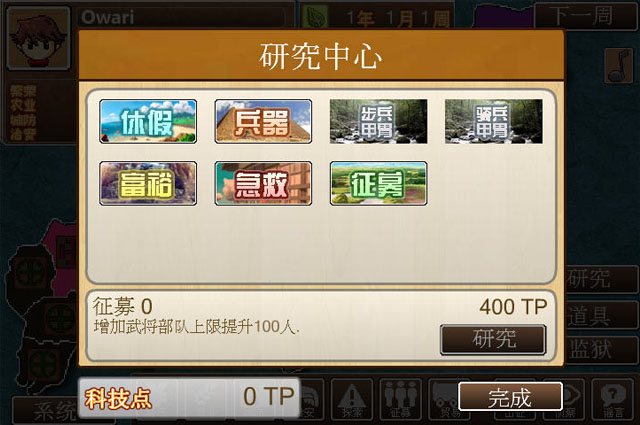This screenshot has width=640, height=425.
Task: Open the 研究 menu on right side
Action: tap(601, 279)
